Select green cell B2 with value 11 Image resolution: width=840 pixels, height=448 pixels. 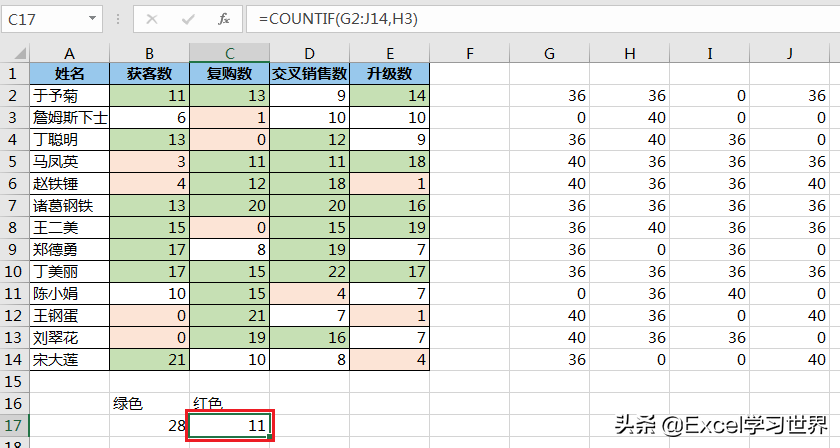click(149, 96)
